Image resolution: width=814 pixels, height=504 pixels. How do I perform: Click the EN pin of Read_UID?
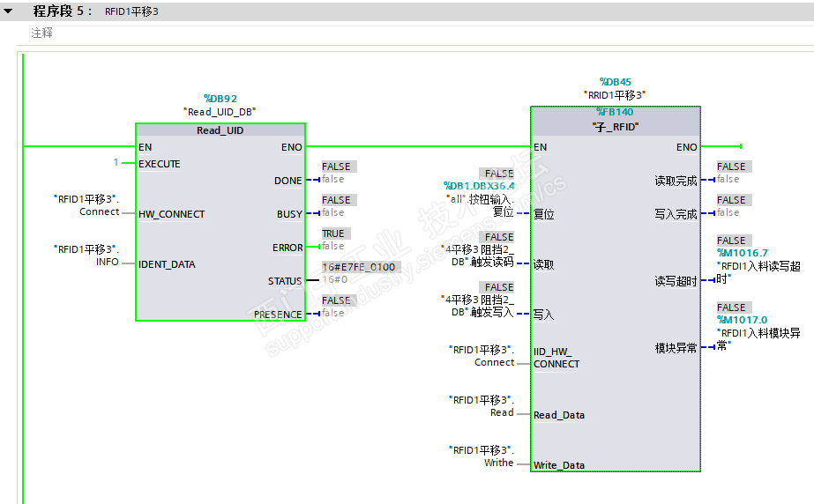point(145,147)
